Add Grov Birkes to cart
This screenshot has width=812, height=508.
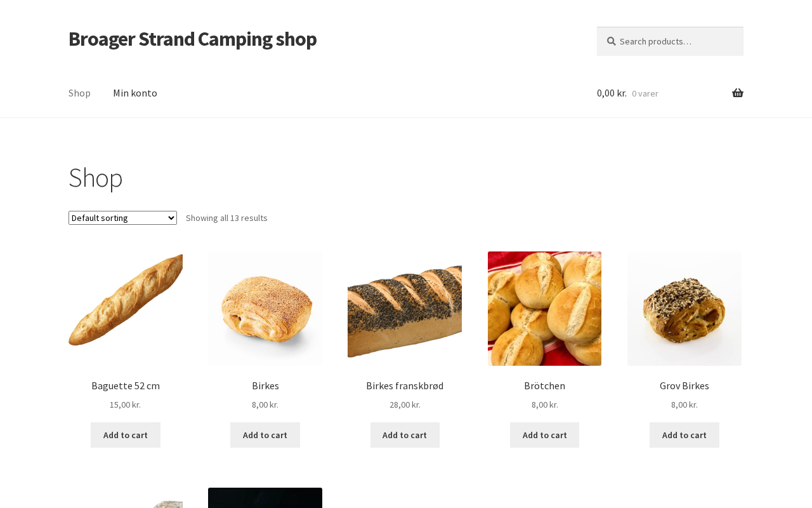click(684, 435)
